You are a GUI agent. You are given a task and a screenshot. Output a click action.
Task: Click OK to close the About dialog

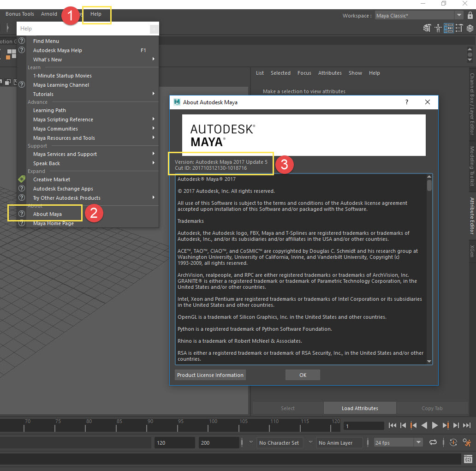pyautogui.click(x=303, y=375)
